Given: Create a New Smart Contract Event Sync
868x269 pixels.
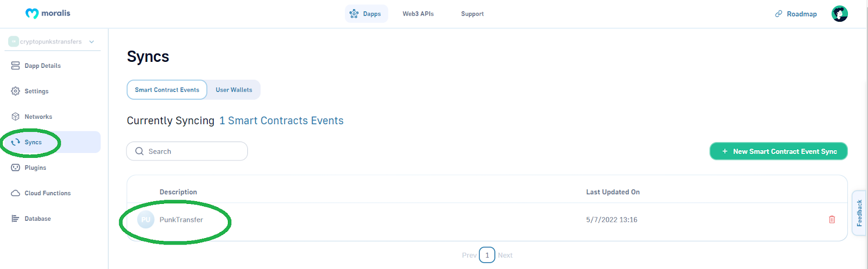Looking at the screenshot, I should click(778, 151).
